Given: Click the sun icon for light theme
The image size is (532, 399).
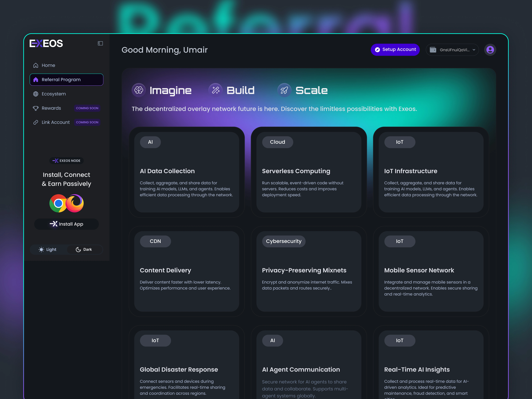Looking at the screenshot, I should coord(41,250).
